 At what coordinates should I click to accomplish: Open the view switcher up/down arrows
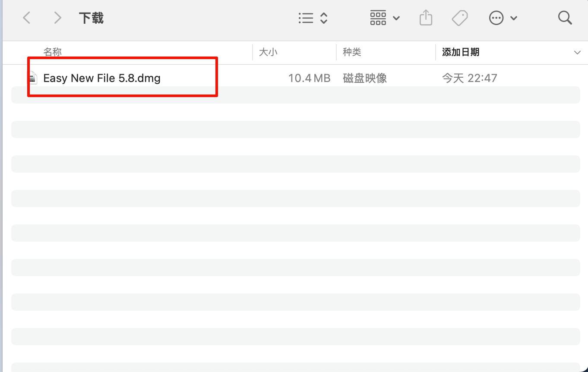324,18
